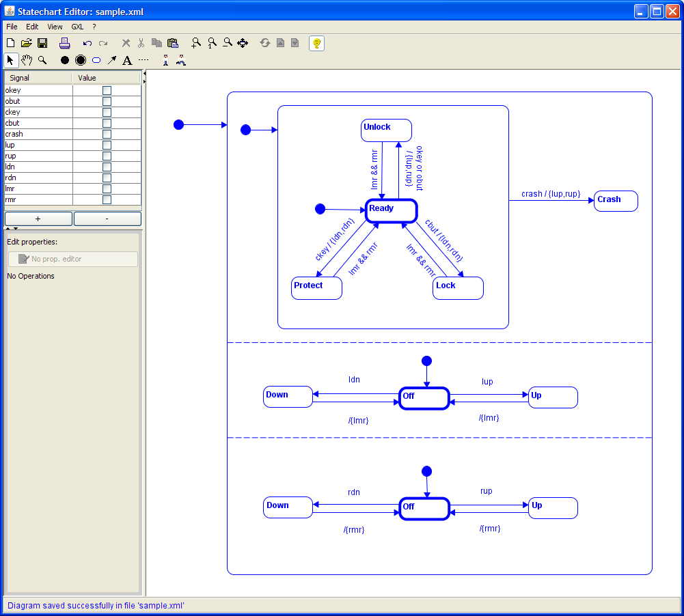Choose the rounded state shape tool
Screen dimensions: 684x616
click(x=96, y=60)
